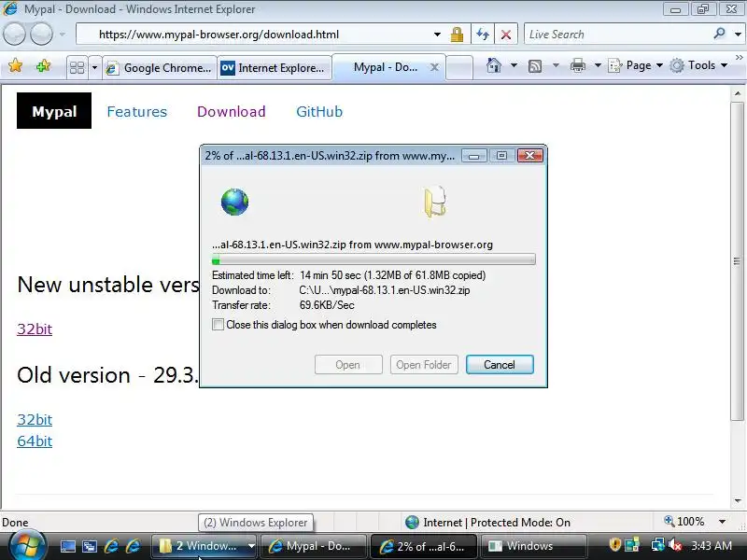
Task: Click the download progress bar
Action: (373, 259)
